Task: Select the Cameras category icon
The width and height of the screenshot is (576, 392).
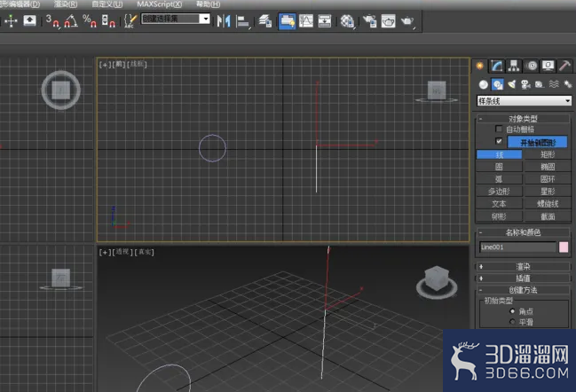Action: (525, 85)
